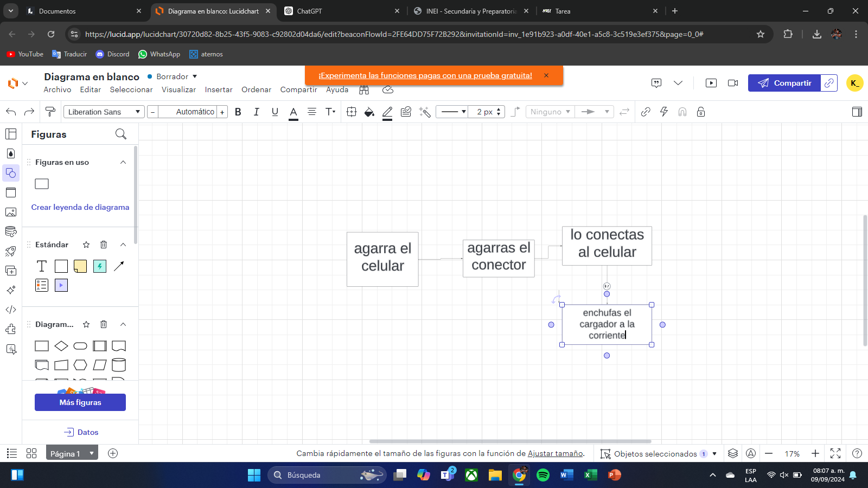Click the line color pencil icon
This screenshot has height=488, width=868.
point(387,112)
